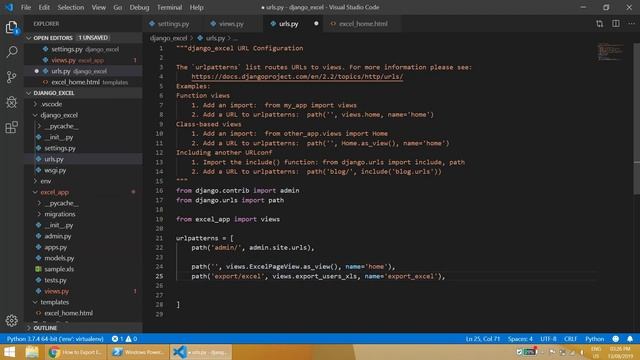640x360 pixels.
Task: Click the Split Editor icon
Action: click(x=616, y=24)
